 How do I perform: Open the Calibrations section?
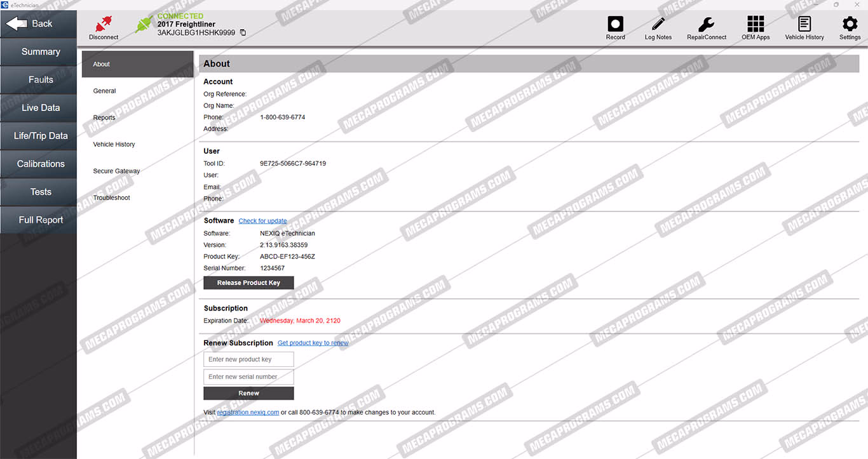coord(38,164)
